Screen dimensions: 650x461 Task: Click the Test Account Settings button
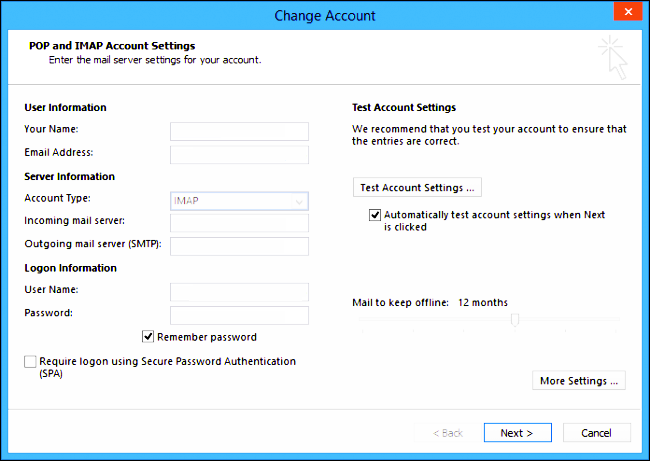click(x=417, y=187)
